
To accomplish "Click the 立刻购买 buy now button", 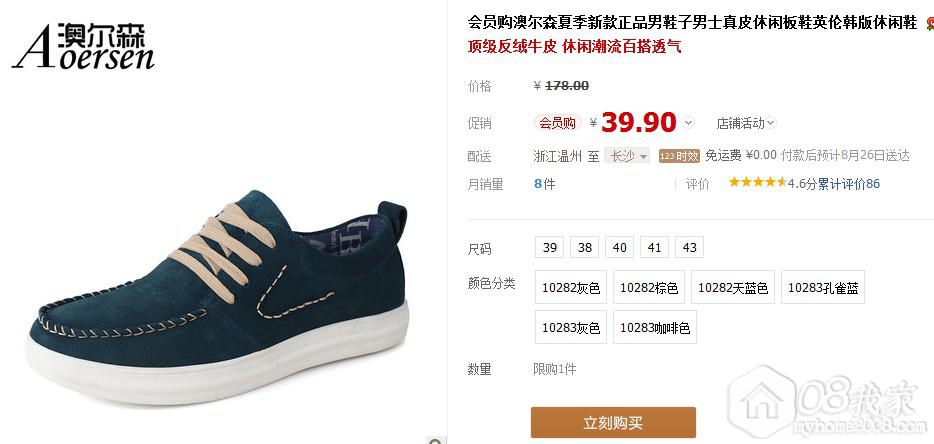I will coord(613,423).
